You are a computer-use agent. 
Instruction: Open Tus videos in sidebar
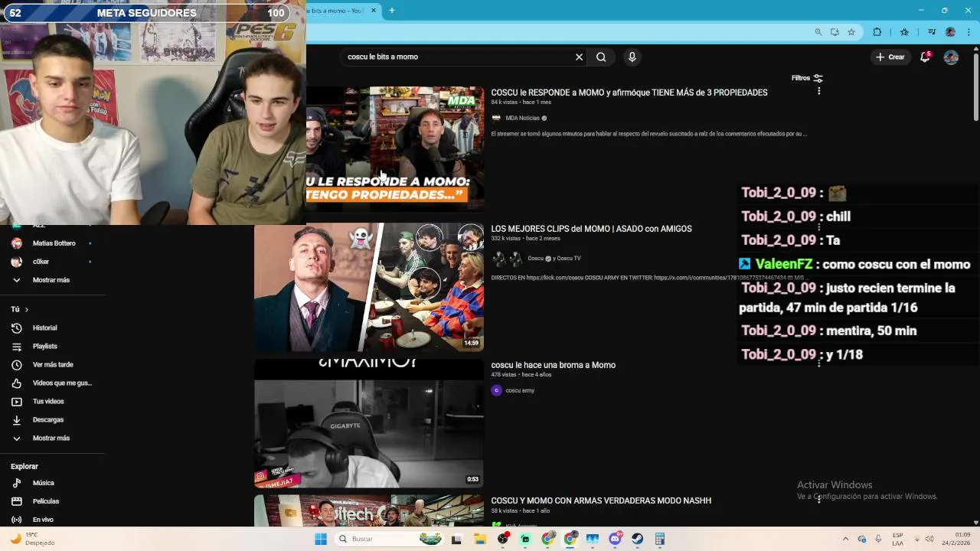(53, 401)
